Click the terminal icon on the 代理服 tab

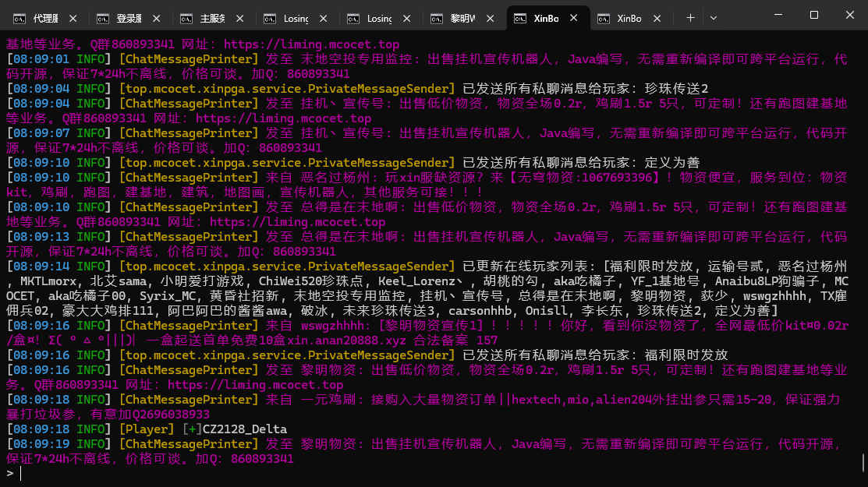coord(19,17)
